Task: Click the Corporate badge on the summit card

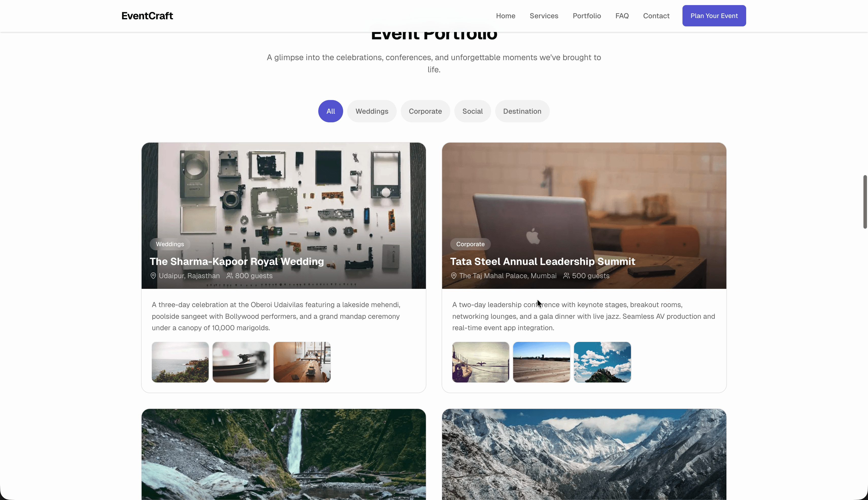Action: click(470, 244)
